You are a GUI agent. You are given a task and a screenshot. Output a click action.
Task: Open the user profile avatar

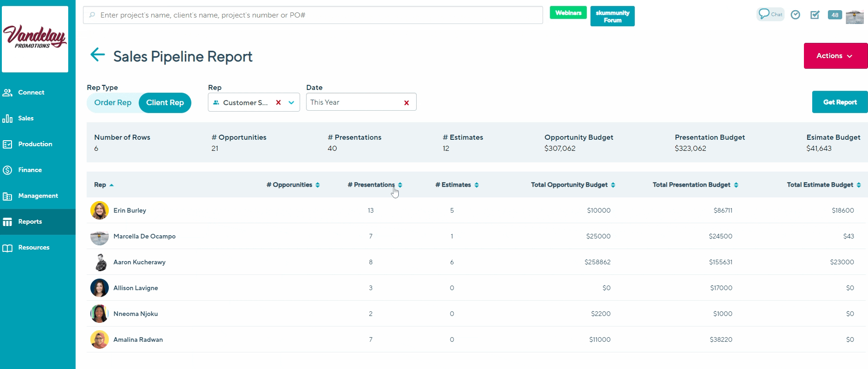[x=855, y=17]
